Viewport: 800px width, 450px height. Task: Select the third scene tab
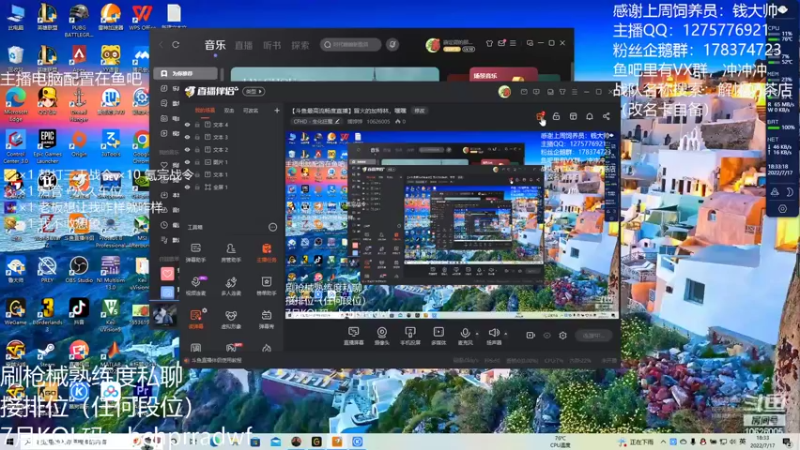pyautogui.click(x=250, y=110)
